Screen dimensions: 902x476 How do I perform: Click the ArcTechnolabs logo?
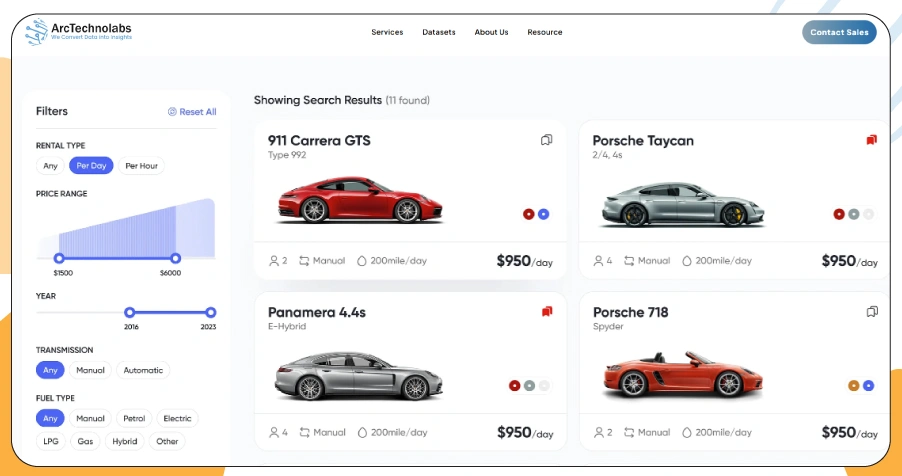(78, 32)
